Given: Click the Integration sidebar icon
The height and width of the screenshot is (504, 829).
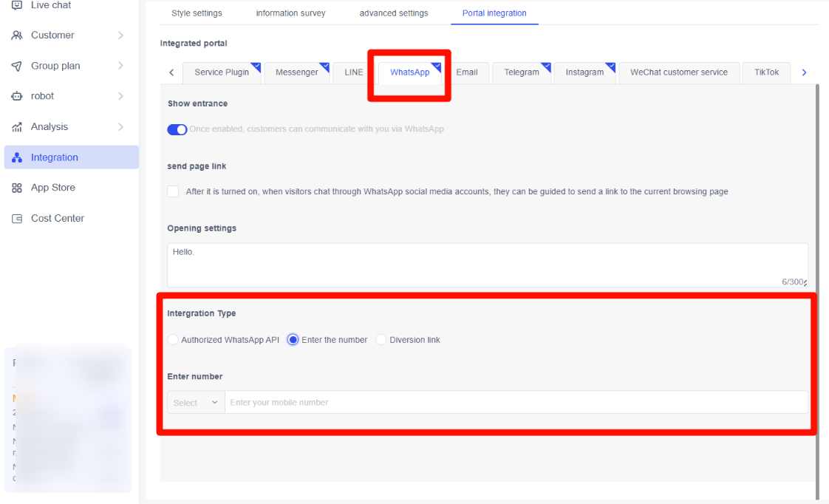Looking at the screenshot, I should tap(17, 157).
